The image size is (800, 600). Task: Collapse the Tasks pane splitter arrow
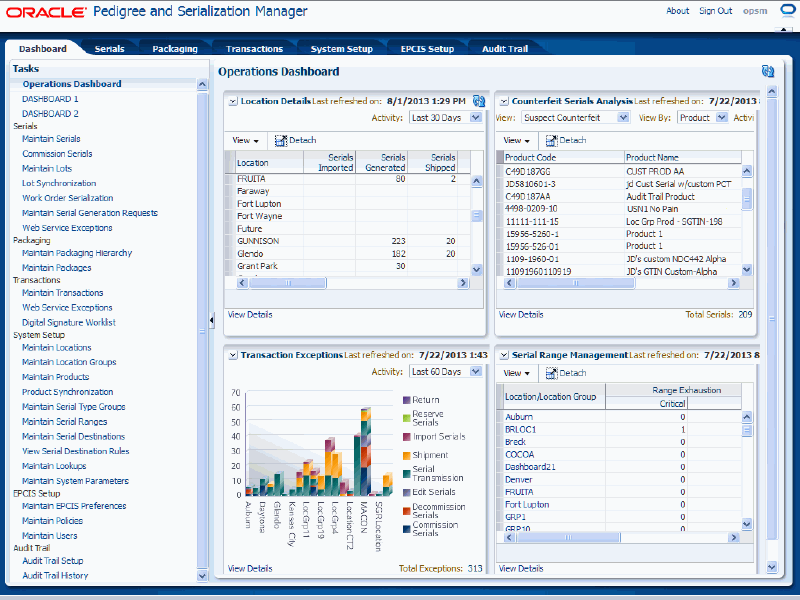click(x=212, y=320)
